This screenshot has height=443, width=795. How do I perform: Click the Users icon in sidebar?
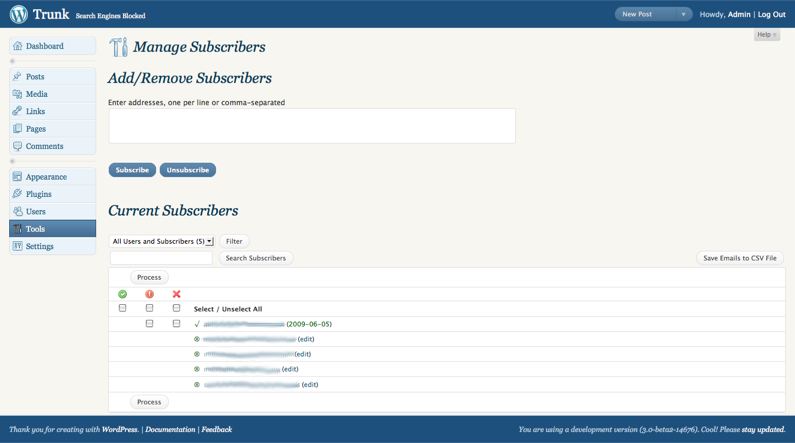point(17,211)
